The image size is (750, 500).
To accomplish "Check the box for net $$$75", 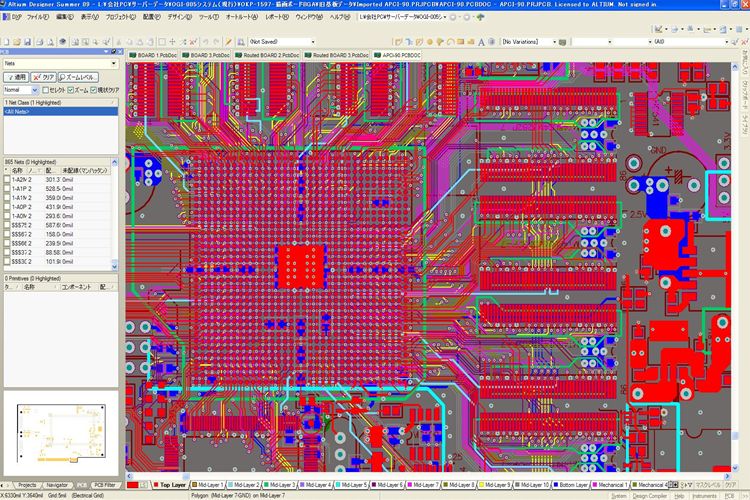I will [x=7, y=225].
